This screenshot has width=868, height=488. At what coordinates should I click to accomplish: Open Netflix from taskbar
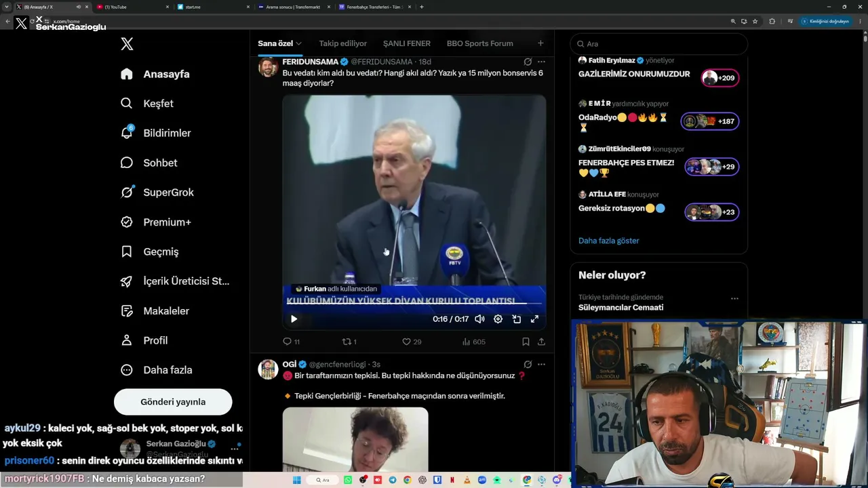coord(452,480)
